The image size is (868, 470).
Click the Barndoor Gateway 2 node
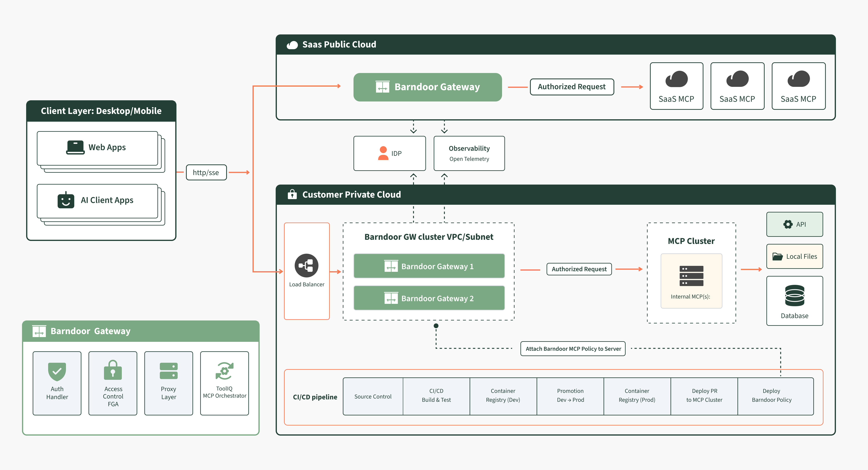coord(429,298)
